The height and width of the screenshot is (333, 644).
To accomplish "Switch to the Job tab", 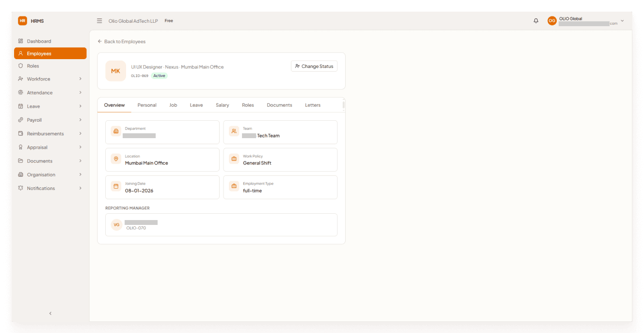I will (173, 105).
